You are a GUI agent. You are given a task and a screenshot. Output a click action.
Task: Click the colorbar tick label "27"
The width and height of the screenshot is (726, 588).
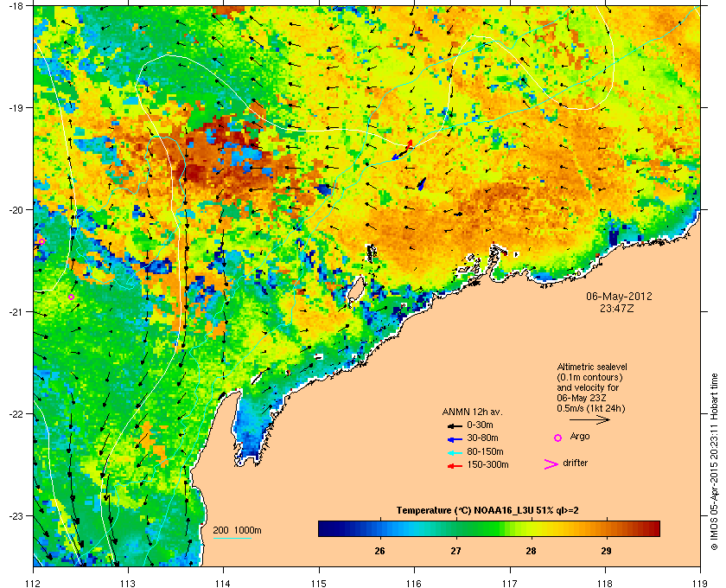point(456,551)
